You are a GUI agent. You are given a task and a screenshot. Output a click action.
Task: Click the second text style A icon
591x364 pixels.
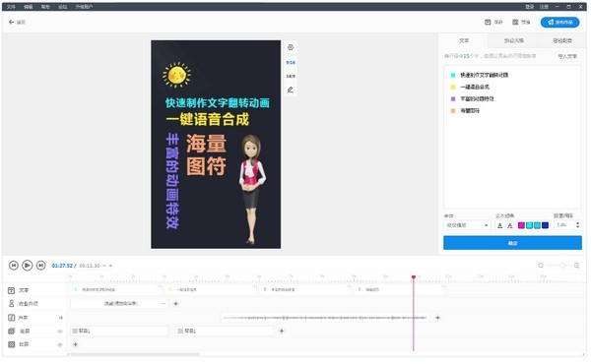pos(510,225)
